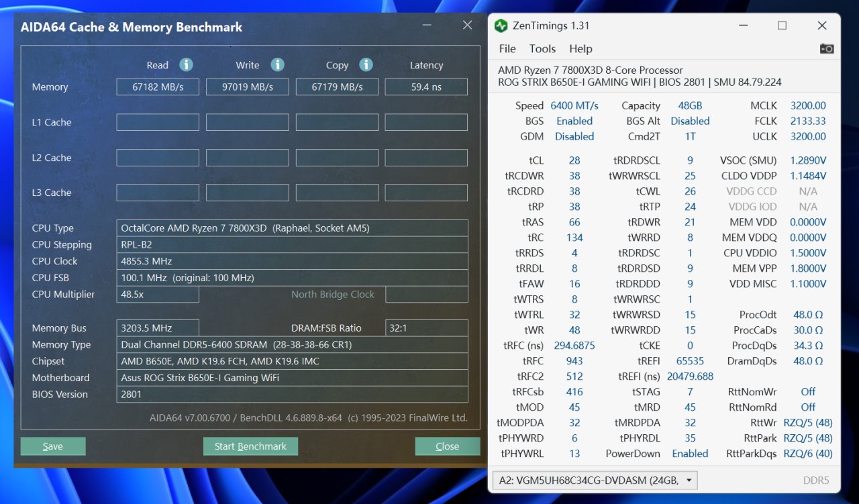Click the L1 Cache Read field

click(158, 122)
